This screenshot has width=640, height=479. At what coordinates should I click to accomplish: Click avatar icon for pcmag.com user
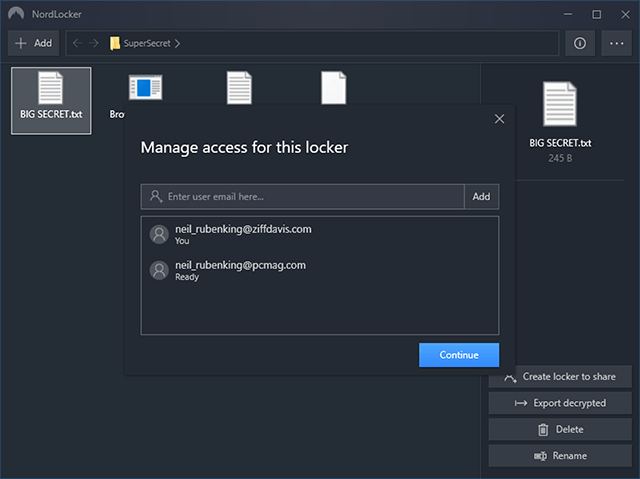[x=159, y=271]
